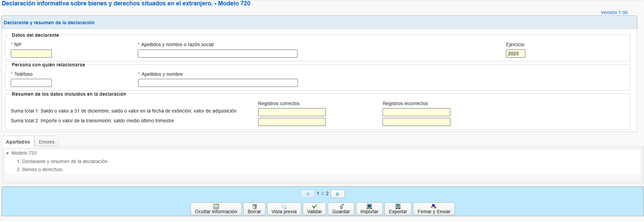Click Suma total 2 Registros correctos field
The width and height of the screenshot is (644, 222).
coord(292,122)
